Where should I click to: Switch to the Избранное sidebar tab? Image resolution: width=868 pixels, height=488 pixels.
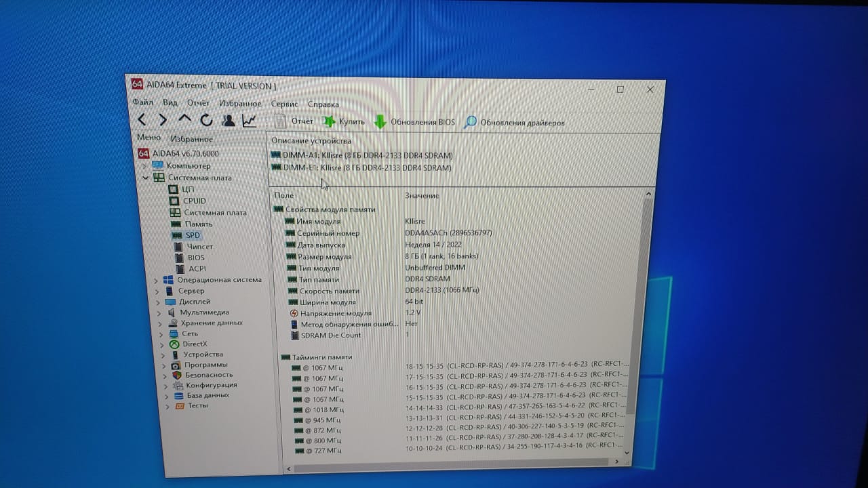(x=191, y=139)
